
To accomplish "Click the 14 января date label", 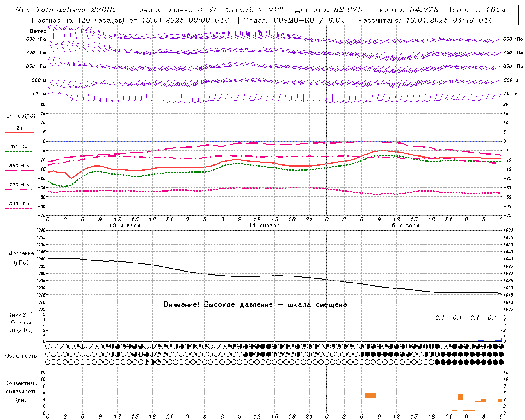I will coord(264,226).
